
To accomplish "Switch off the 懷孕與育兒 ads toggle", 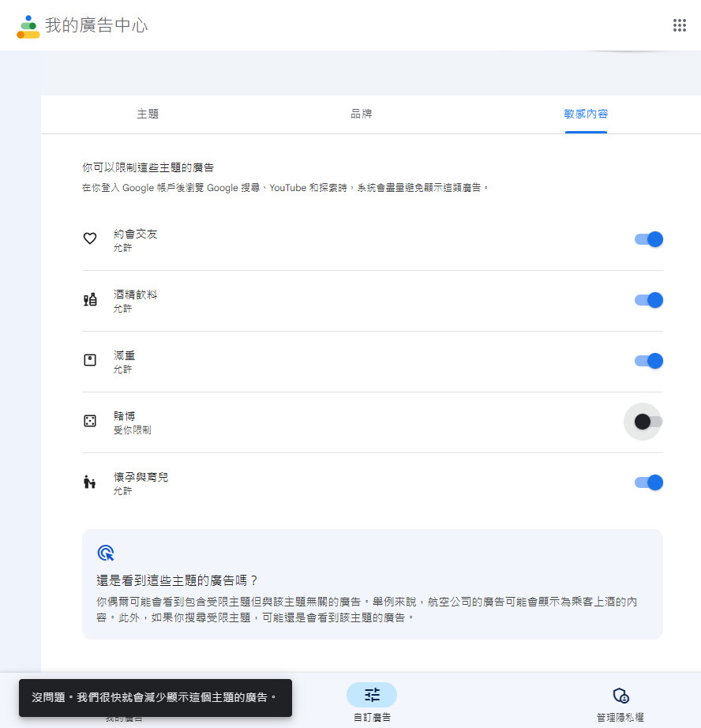I will (x=649, y=482).
